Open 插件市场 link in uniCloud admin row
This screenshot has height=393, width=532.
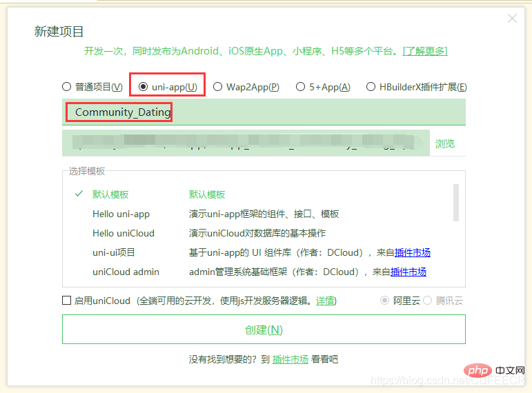tap(408, 272)
